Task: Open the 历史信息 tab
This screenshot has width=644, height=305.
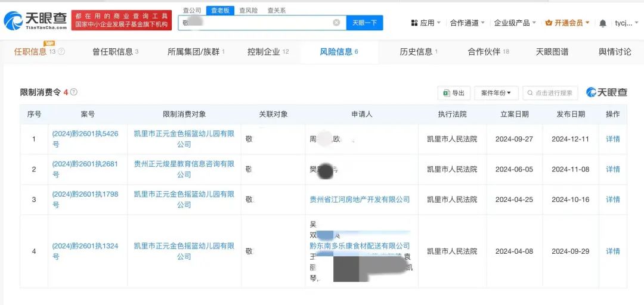Action: click(419, 52)
